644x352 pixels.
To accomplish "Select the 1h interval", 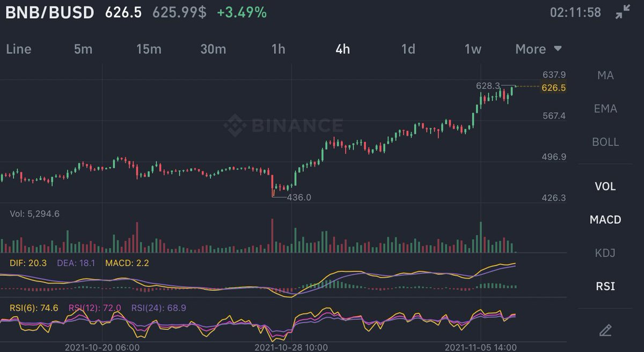I will click(x=279, y=49).
